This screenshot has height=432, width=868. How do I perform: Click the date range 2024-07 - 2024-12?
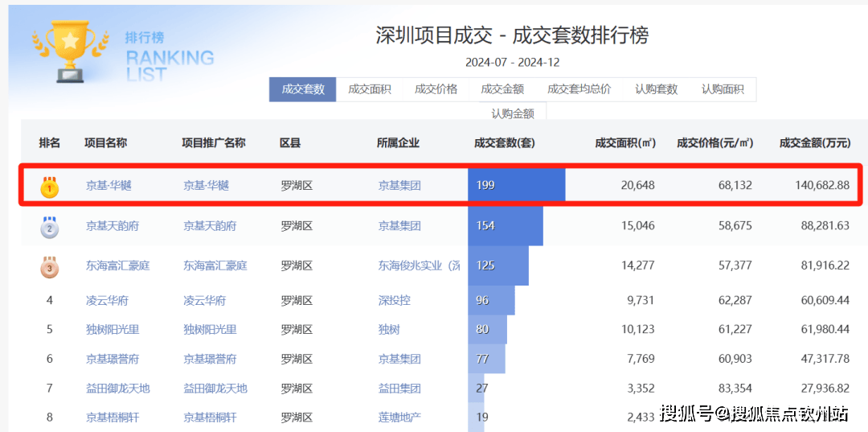[513, 63]
